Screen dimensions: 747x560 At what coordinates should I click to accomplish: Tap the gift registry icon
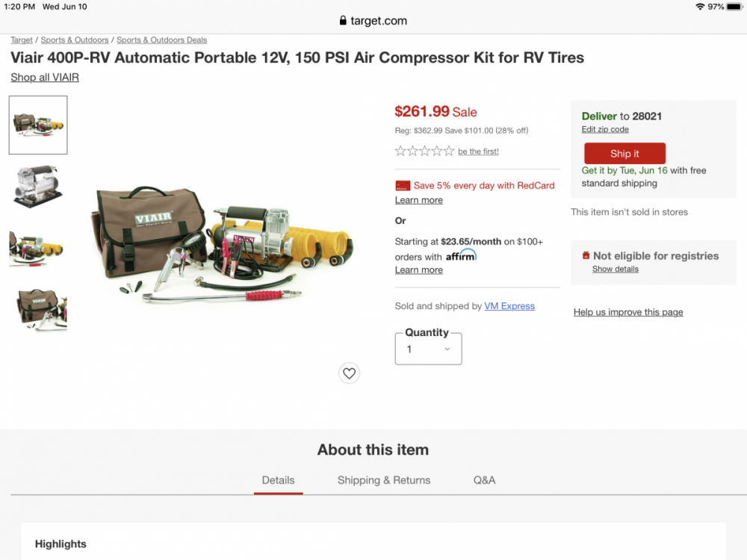click(x=586, y=256)
